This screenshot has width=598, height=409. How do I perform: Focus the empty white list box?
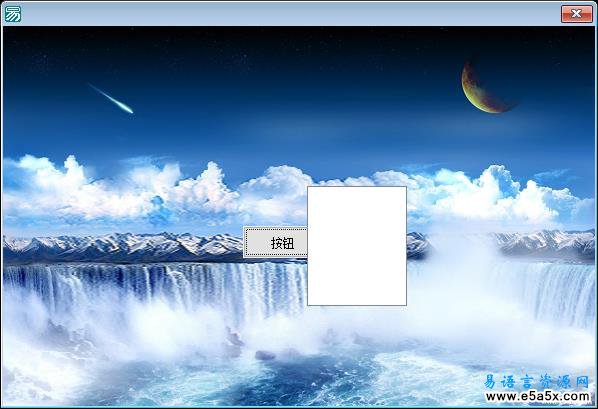click(357, 246)
